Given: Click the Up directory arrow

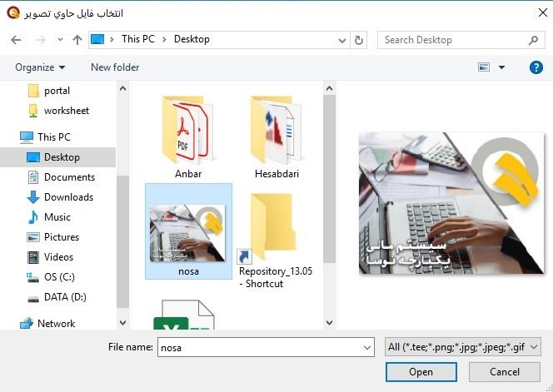Looking at the screenshot, I should click(77, 40).
